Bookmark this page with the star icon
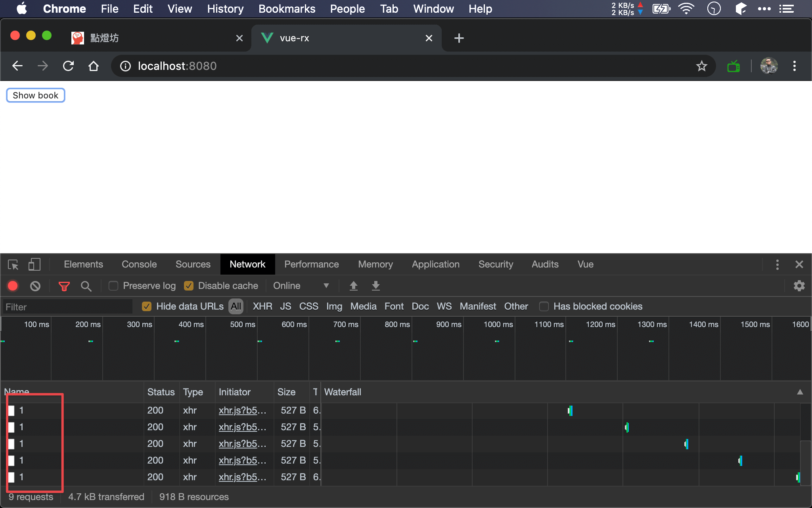 pyautogui.click(x=702, y=66)
